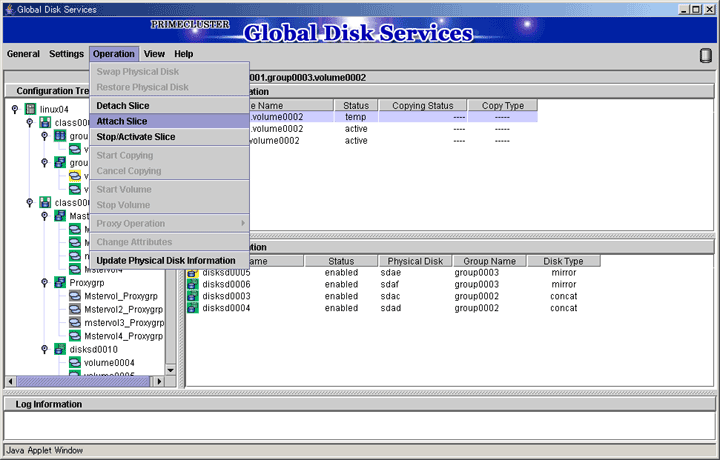Click the Proxygrp group icon

click(x=60, y=282)
